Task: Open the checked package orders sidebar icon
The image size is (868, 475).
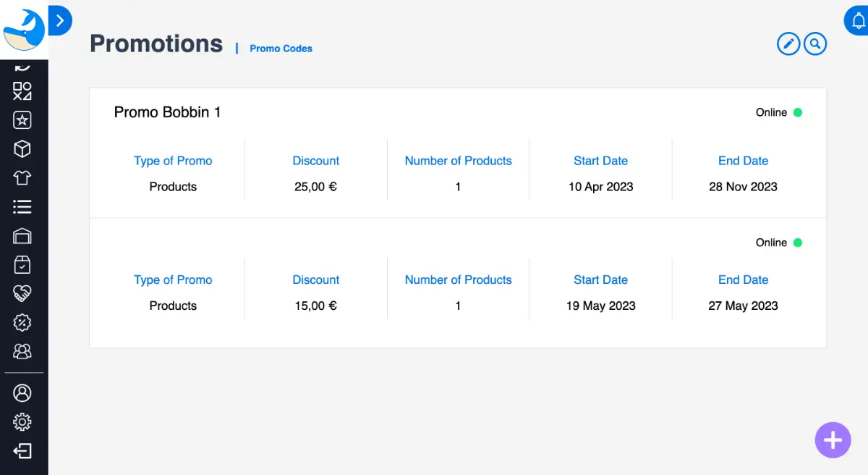Action: point(22,265)
